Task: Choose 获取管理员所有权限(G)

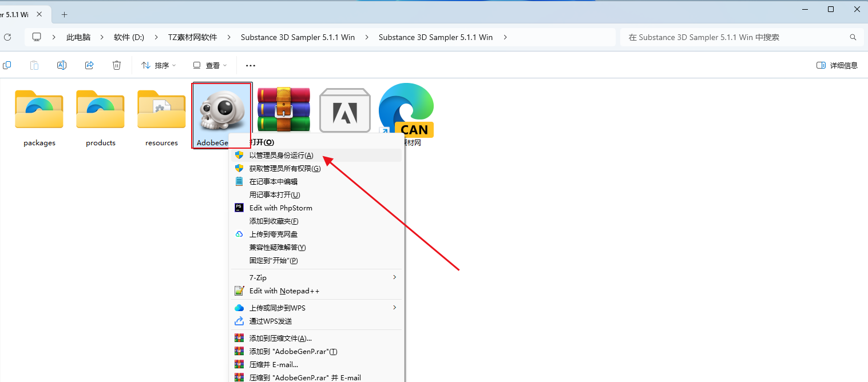Action: (316, 169)
